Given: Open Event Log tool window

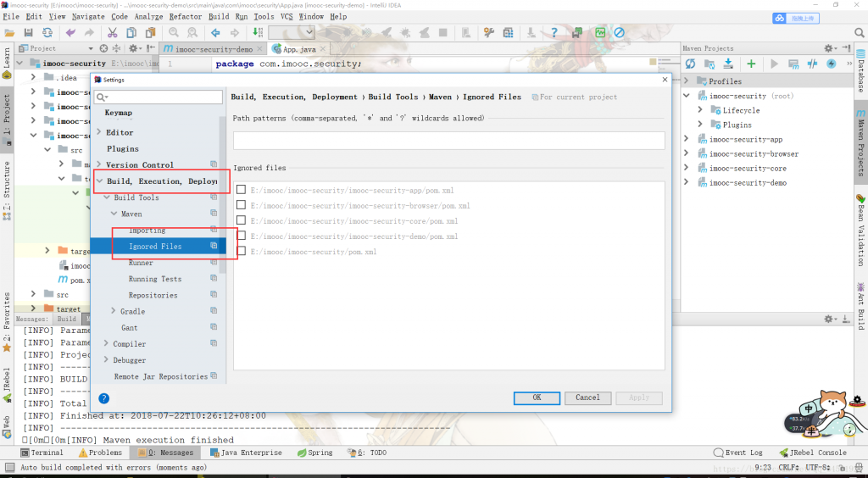Looking at the screenshot, I should pyautogui.click(x=738, y=453).
